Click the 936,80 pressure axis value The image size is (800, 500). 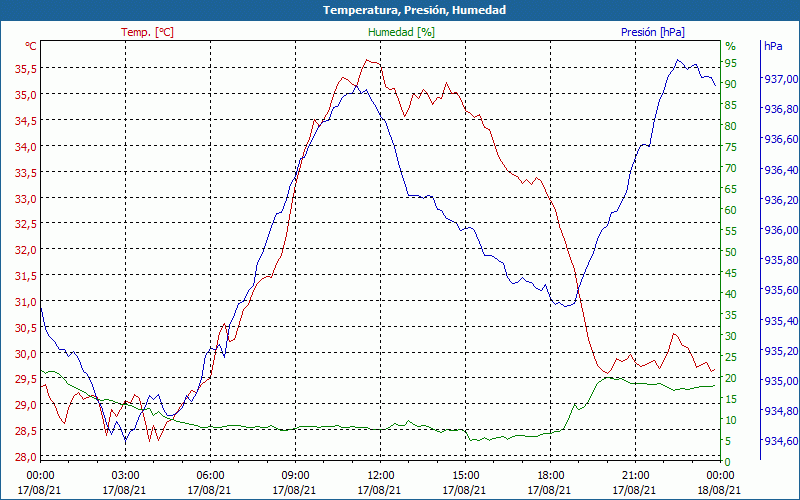(781, 109)
